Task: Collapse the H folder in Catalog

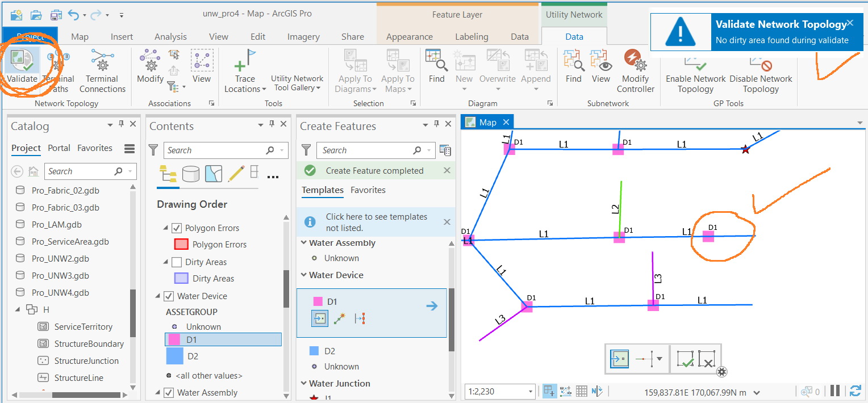Action: (17, 309)
